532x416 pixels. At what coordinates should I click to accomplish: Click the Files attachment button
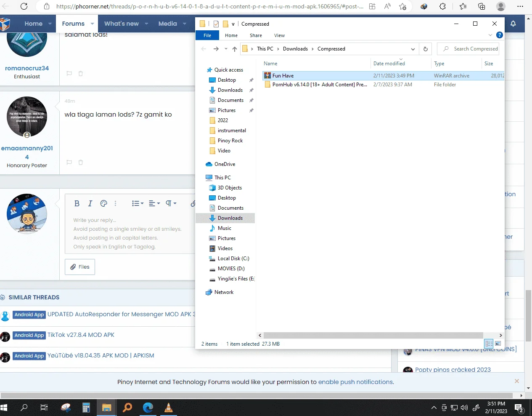pyautogui.click(x=80, y=267)
